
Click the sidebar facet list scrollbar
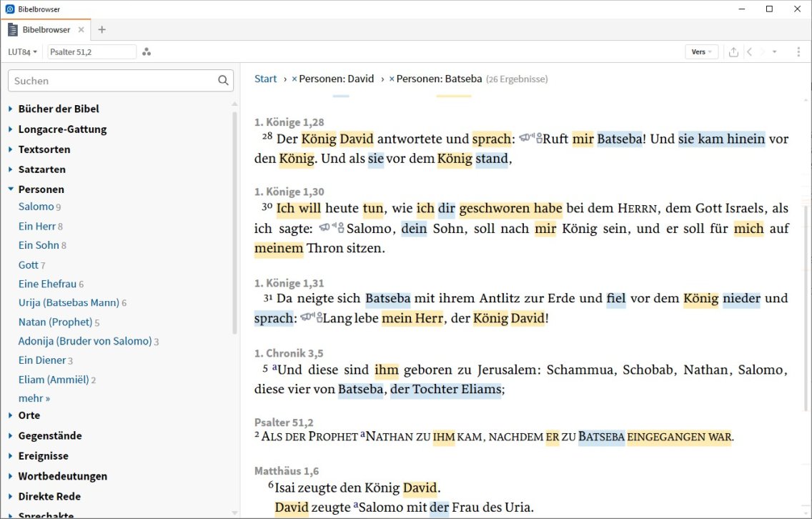click(234, 223)
